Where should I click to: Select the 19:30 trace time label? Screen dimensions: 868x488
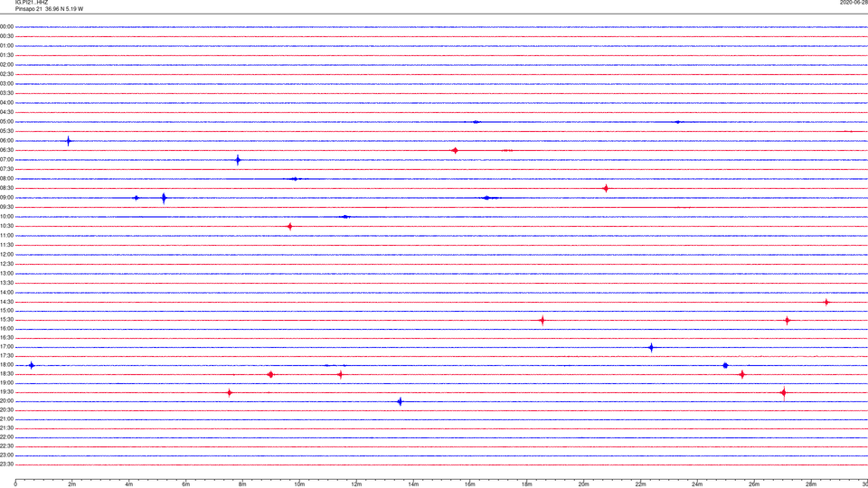pos(6,392)
